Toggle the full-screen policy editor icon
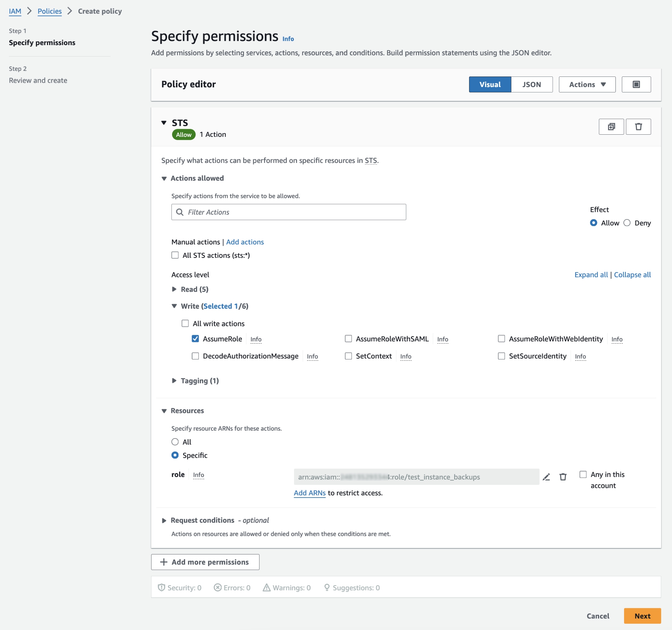This screenshot has height=630, width=672. click(636, 85)
